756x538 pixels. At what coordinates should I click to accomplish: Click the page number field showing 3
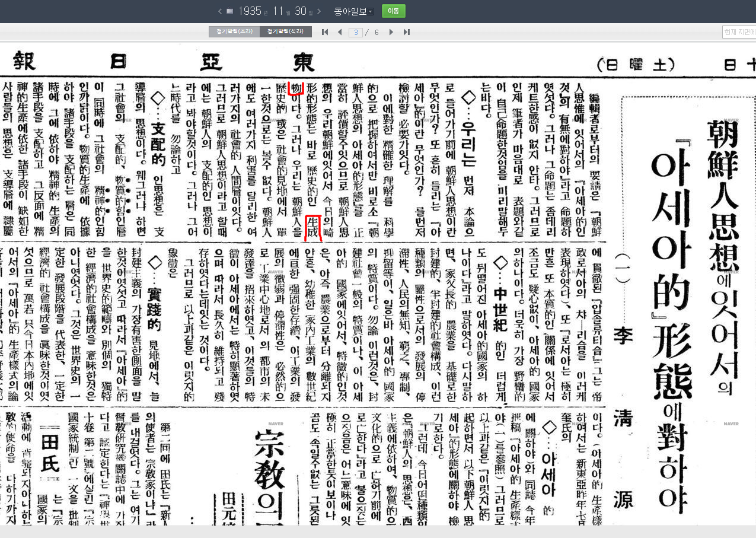click(356, 32)
